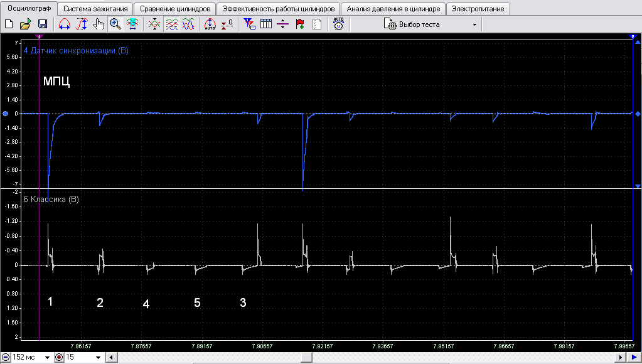Click the minus zoom-out button near 152 мс
Image resolution: width=642 pixels, height=364 pixels.
pos(6,358)
